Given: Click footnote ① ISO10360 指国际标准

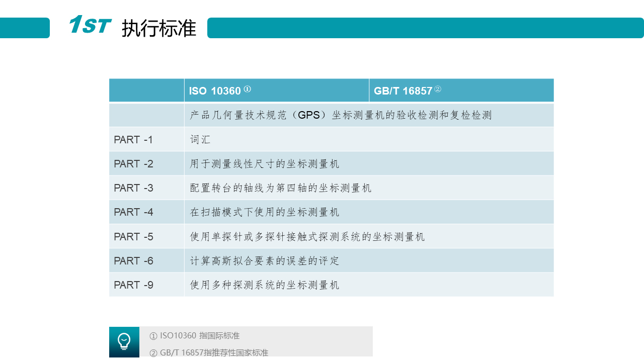Looking at the screenshot, I should (x=194, y=335).
